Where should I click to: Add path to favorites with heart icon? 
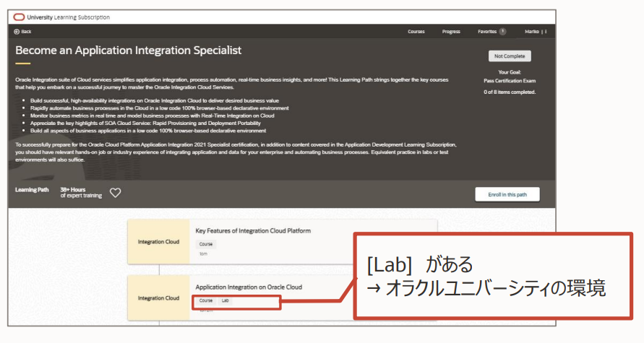pyautogui.click(x=116, y=192)
